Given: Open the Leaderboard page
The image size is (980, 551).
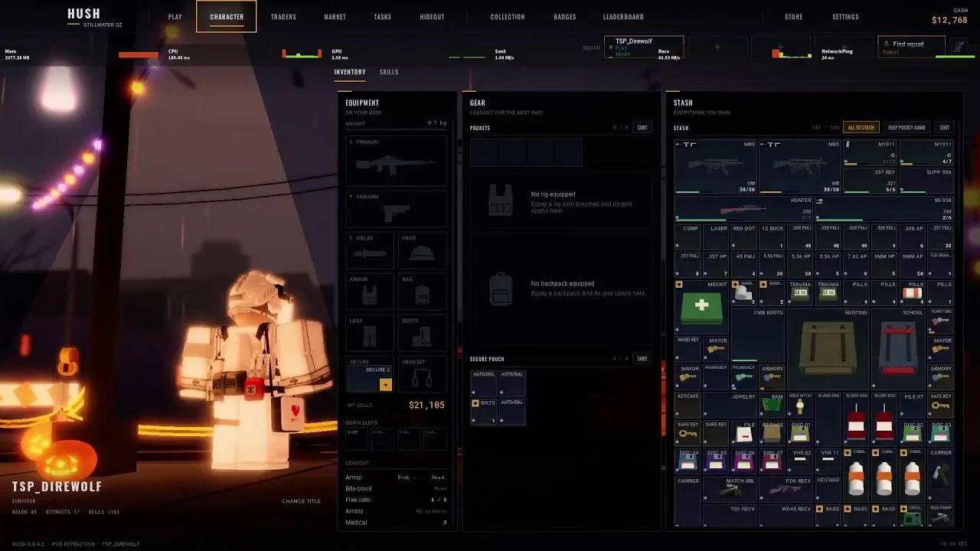Looking at the screenshot, I should coord(623,17).
